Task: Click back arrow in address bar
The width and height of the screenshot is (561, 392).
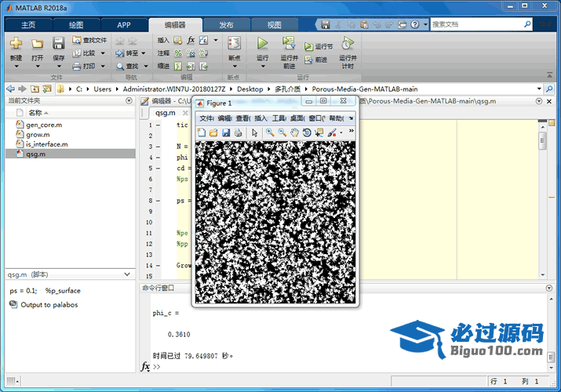Action: click(11, 89)
